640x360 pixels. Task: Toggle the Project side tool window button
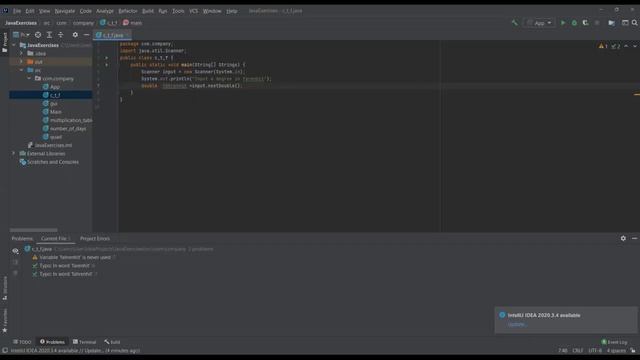pyautogui.click(x=4, y=42)
